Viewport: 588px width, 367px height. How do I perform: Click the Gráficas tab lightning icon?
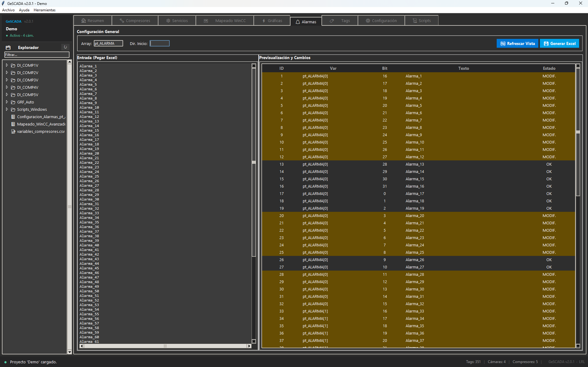pyautogui.click(x=264, y=21)
